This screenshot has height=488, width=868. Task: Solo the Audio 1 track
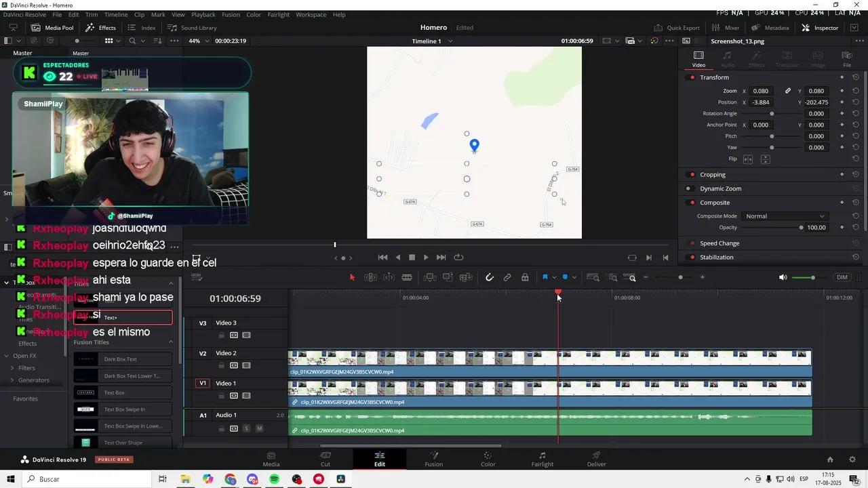tap(247, 428)
